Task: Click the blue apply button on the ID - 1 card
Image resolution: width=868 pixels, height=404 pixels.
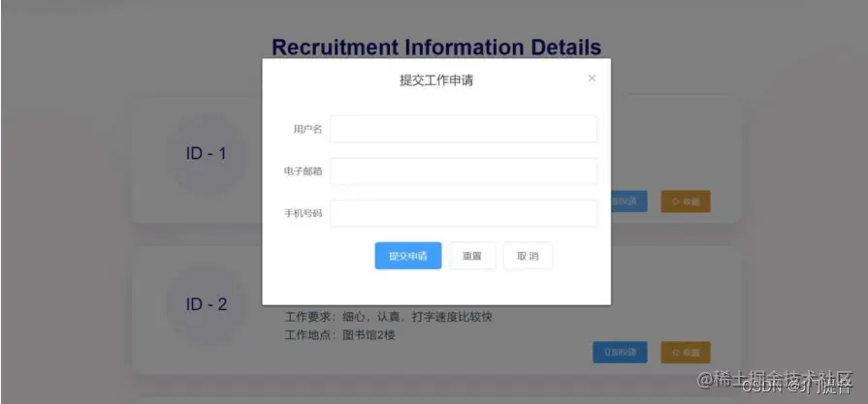Action: click(x=628, y=202)
